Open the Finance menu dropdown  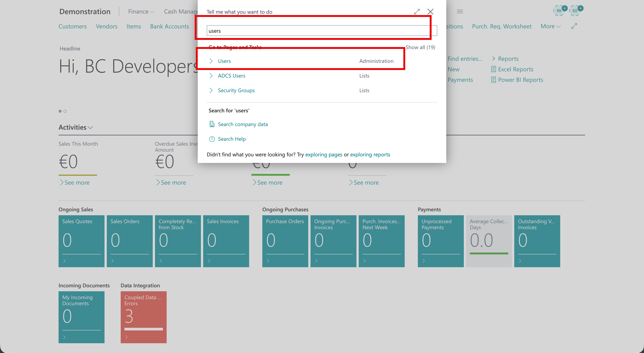[x=141, y=11]
